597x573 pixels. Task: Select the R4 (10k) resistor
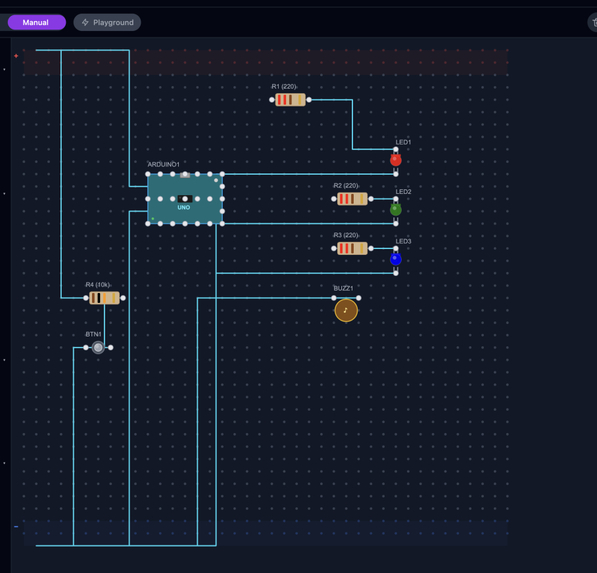tap(104, 298)
